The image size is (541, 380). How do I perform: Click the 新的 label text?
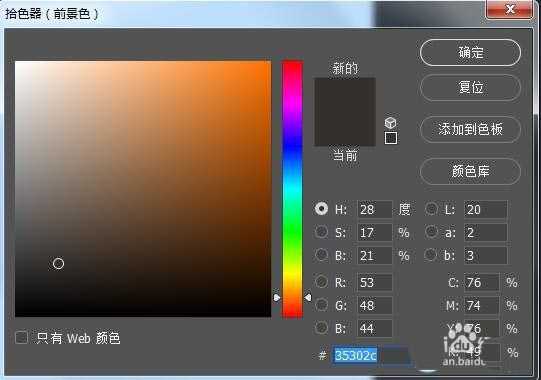point(345,68)
